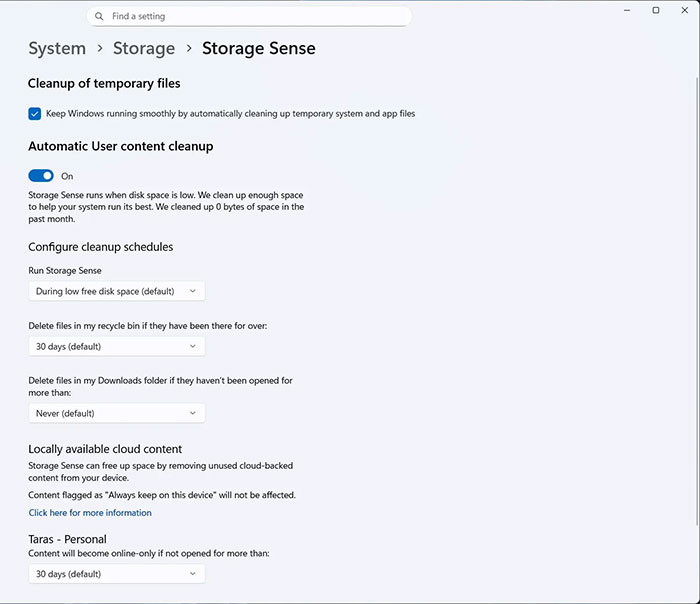700x604 pixels.
Task: Uncheck the temporary files cleanup checkbox
Action: click(35, 114)
